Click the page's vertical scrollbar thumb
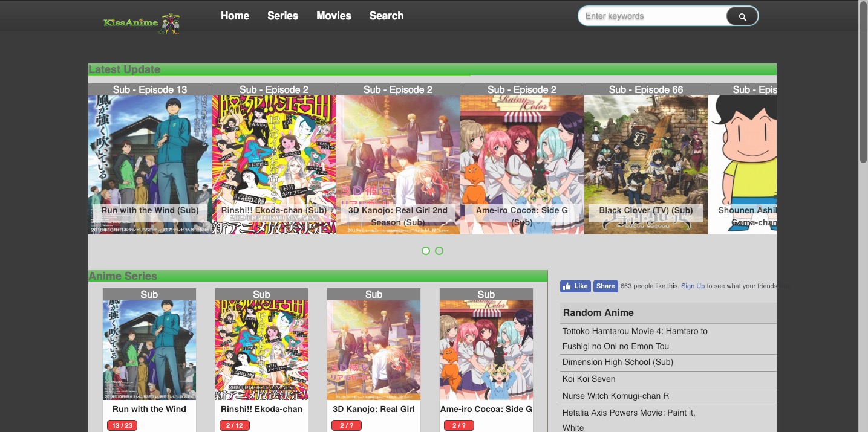 (x=863, y=82)
